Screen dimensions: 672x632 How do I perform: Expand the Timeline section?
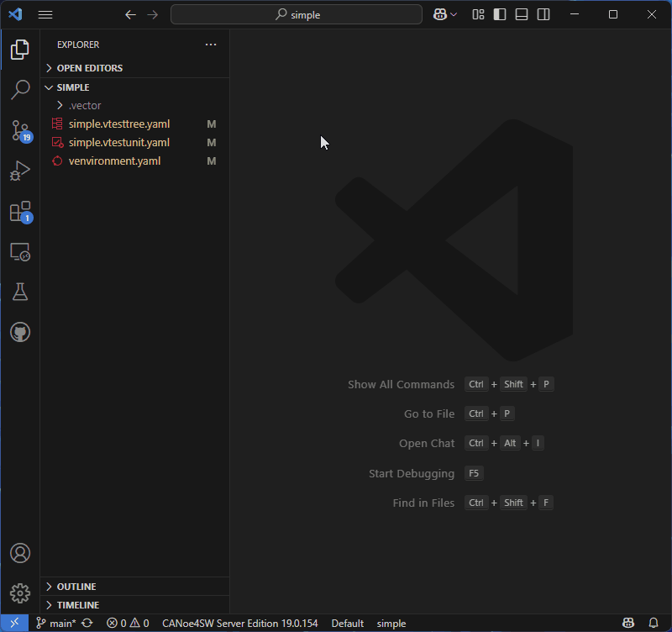tap(135, 605)
